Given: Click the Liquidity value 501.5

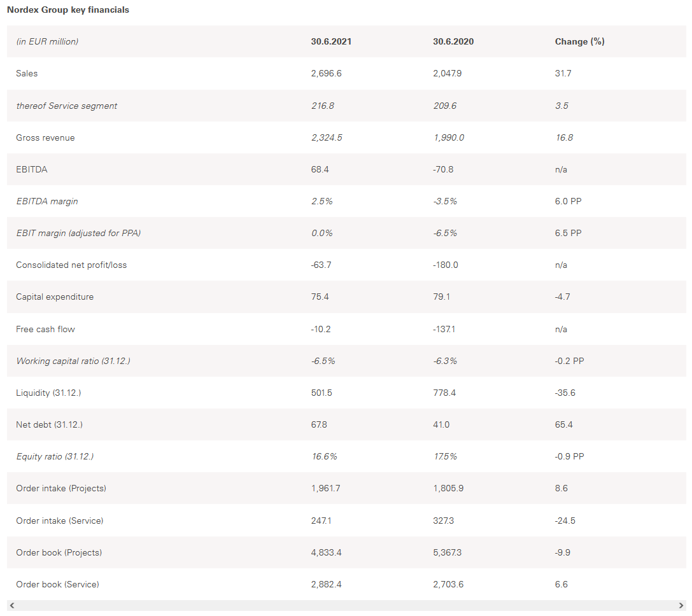Looking at the screenshot, I should tap(321, 393).
